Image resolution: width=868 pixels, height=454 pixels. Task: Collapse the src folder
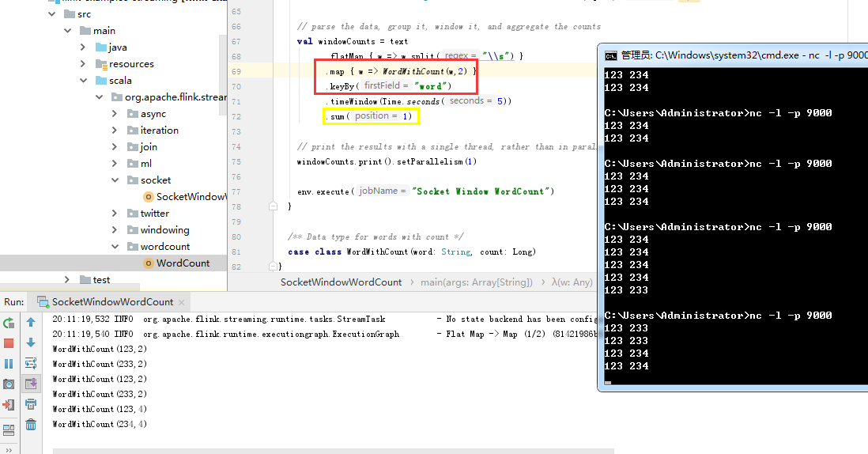[53, 14]
